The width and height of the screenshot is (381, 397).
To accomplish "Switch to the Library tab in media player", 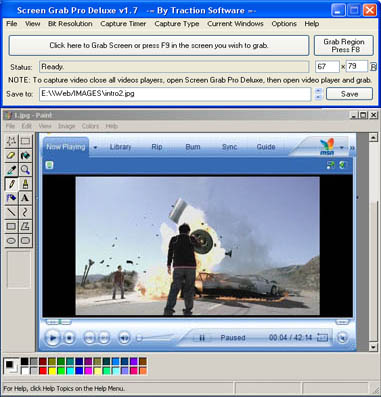I will click(x=120, y=147).
